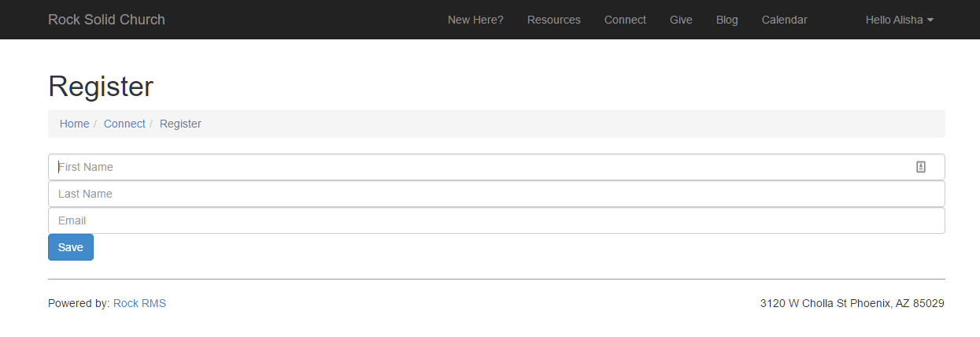Select the Email text field
The height and width of the screenshot is (337, 980).
(x=496, y=220)
